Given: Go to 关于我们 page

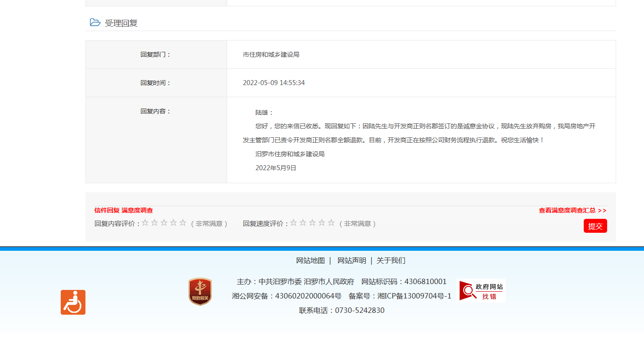Looking at the screenshot, I should 391,261.
